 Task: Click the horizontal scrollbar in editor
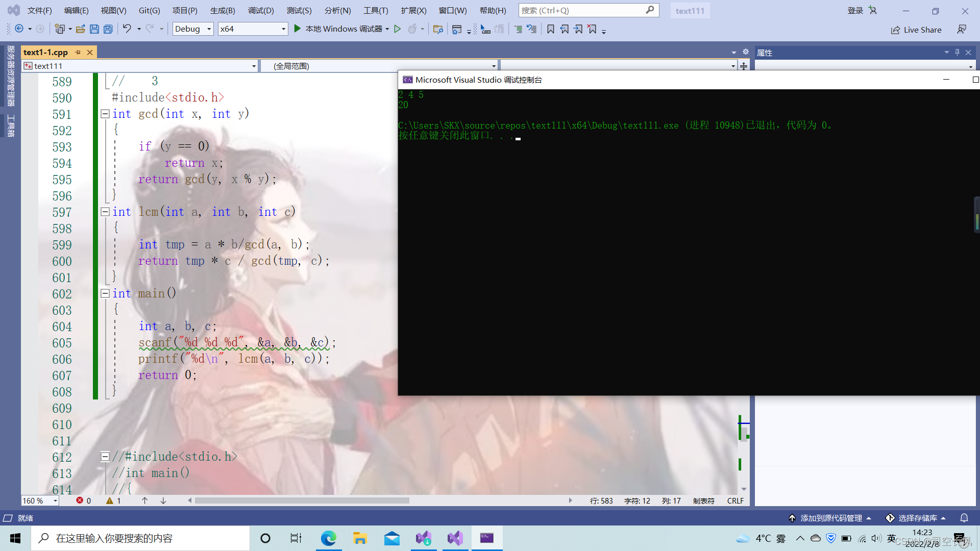301,500
